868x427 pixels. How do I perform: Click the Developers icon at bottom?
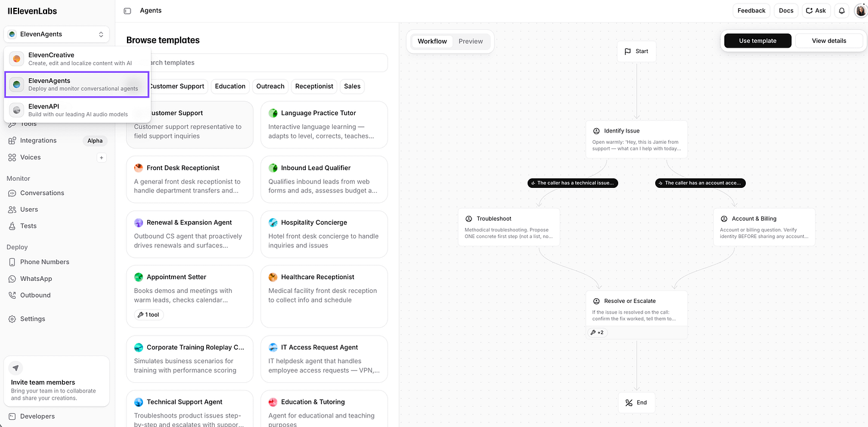12,416
